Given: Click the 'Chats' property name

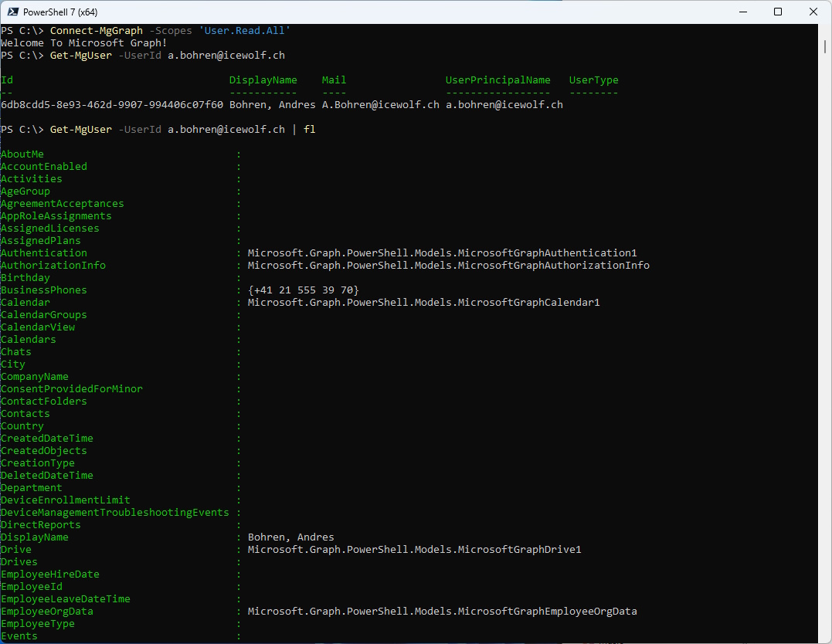Looking at the screenshot, I should [x=16, y=352].
